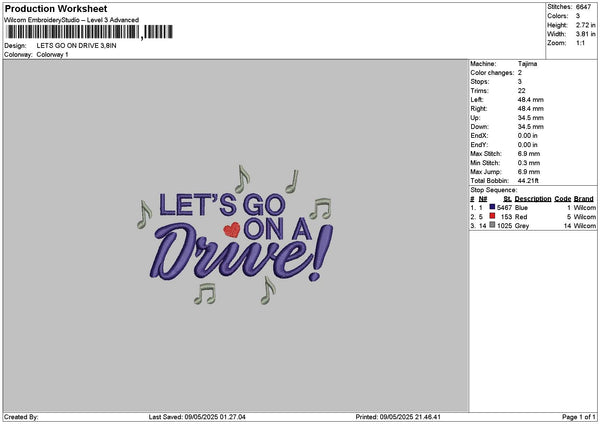The image size is (600, 424).
Task: Click the Zoom value '1:1'
Action: point(580,43)
